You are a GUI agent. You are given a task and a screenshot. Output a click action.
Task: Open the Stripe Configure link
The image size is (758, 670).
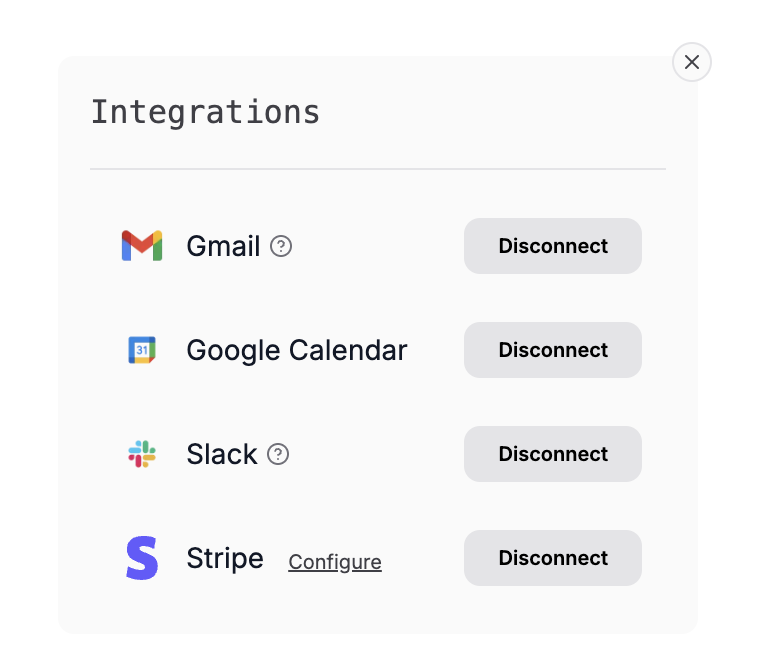(335, 562)
